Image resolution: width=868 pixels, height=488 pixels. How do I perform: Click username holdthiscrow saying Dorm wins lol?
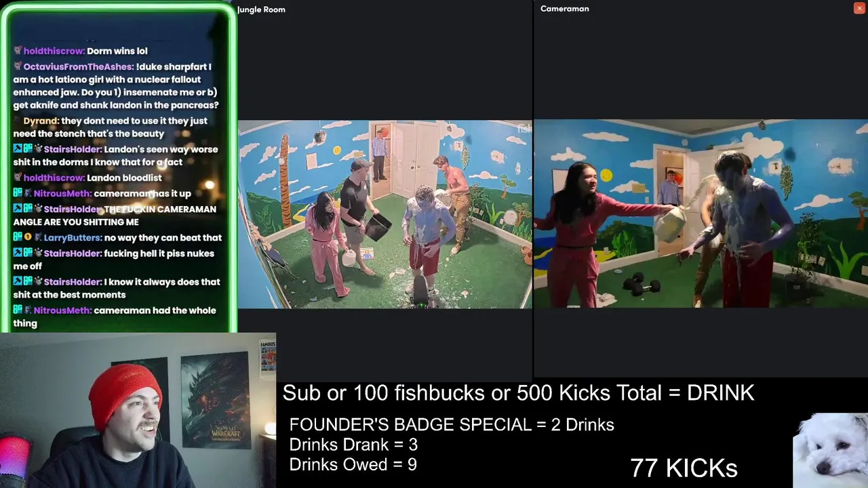(x=54, y=51)
